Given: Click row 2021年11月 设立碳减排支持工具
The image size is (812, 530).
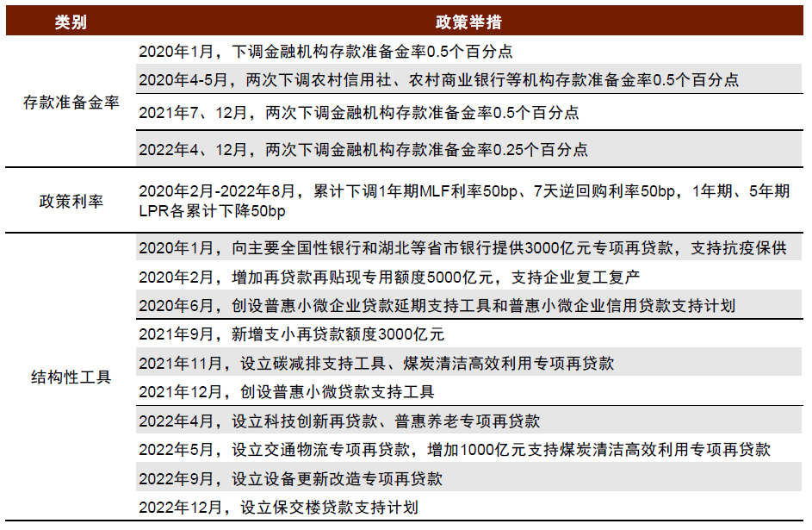Looking at the screenshot, I should (x=469, y=363).
